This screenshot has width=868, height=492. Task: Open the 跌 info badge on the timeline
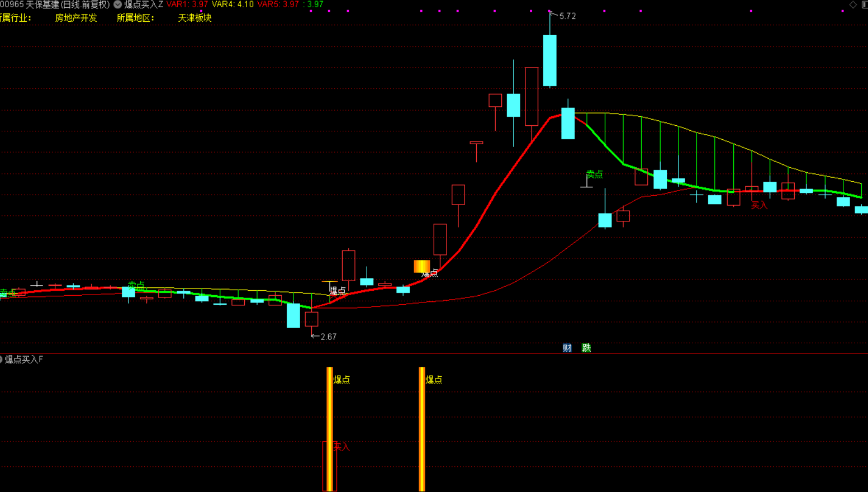pyautogui.click(x=586, y=348)
